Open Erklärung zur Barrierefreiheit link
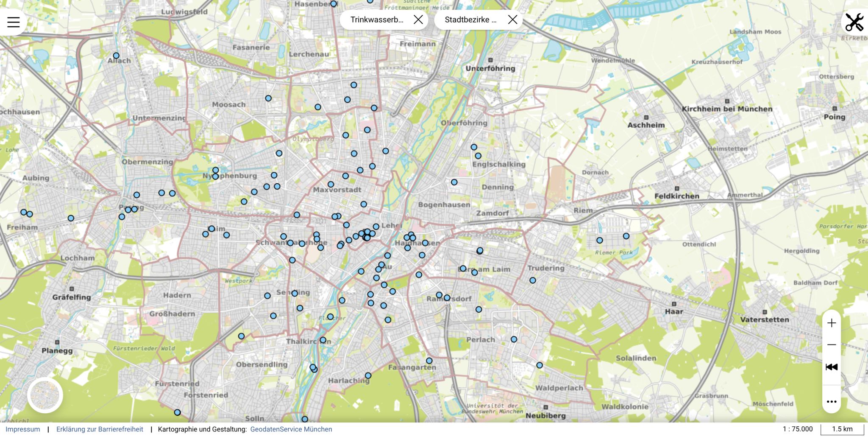868x437 pixels. click(100, 429)
